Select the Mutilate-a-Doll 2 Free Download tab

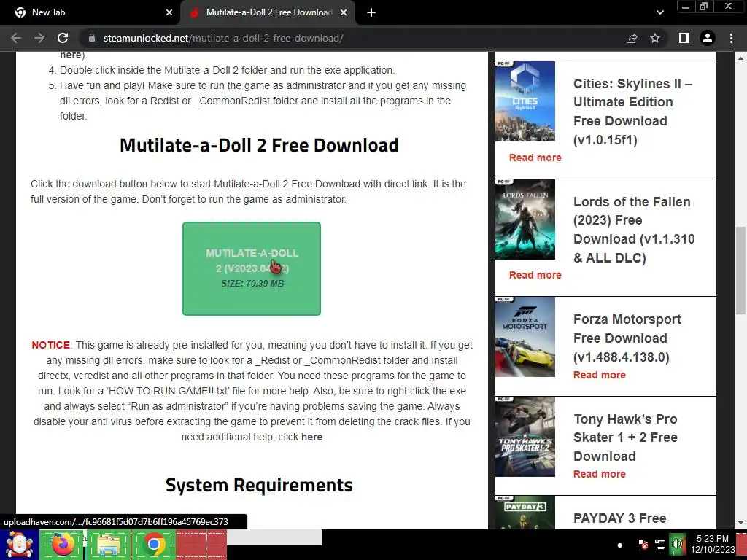[267, 12]
